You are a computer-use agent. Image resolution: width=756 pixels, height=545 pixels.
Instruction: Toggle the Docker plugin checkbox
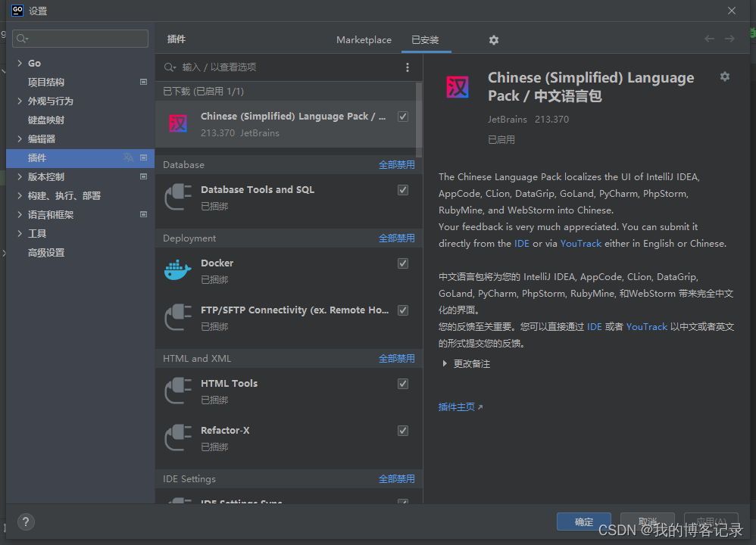pyautogui.click(x=403, y=263)
